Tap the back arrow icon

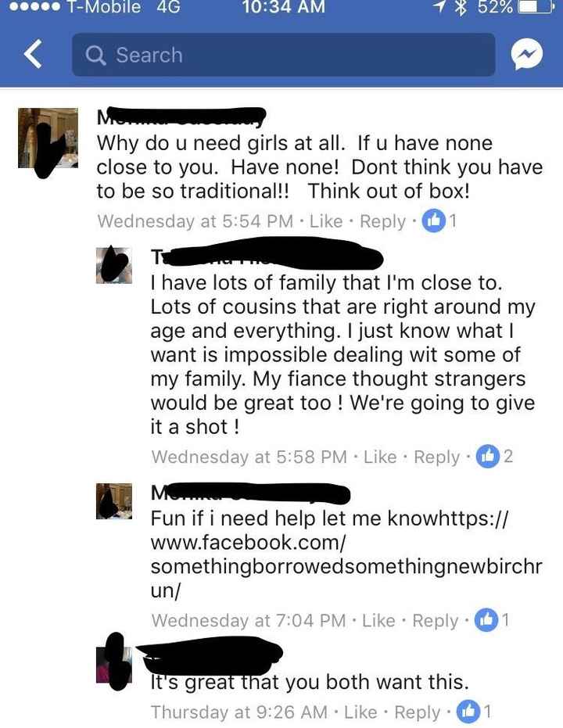point(34,54)
